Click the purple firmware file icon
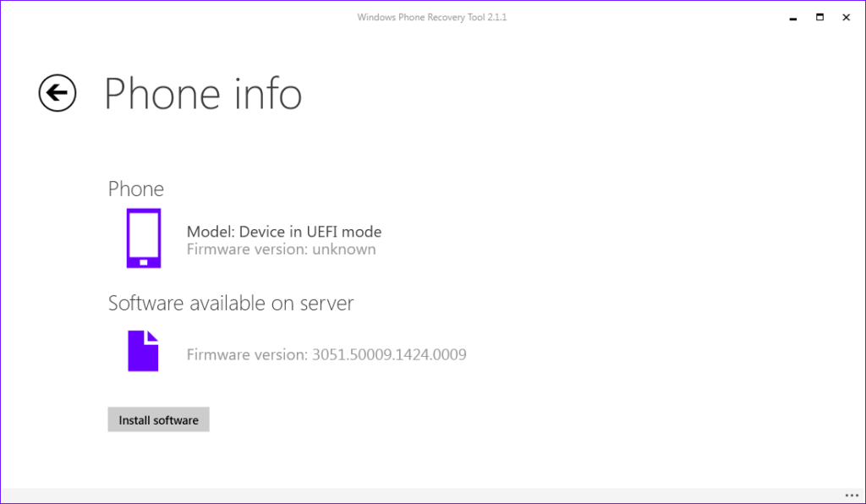 click(x=143, y=351)
